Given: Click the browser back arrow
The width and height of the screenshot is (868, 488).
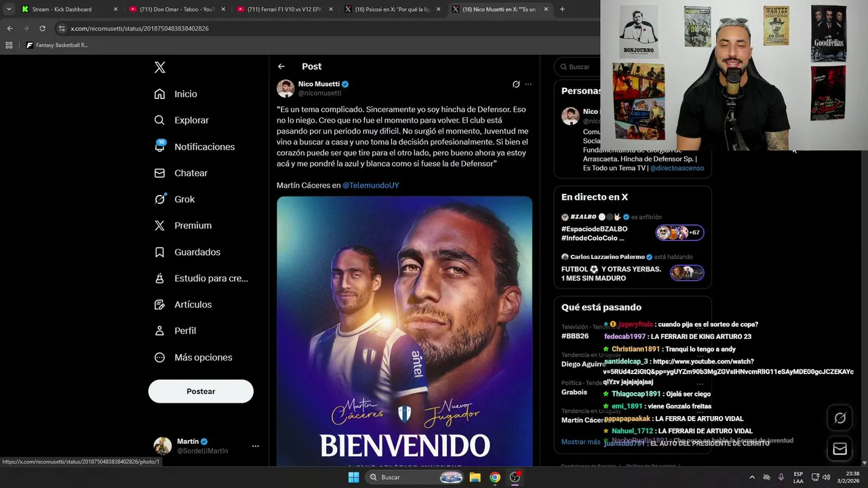Looking at the screenshot, I should tap(9, 28).
